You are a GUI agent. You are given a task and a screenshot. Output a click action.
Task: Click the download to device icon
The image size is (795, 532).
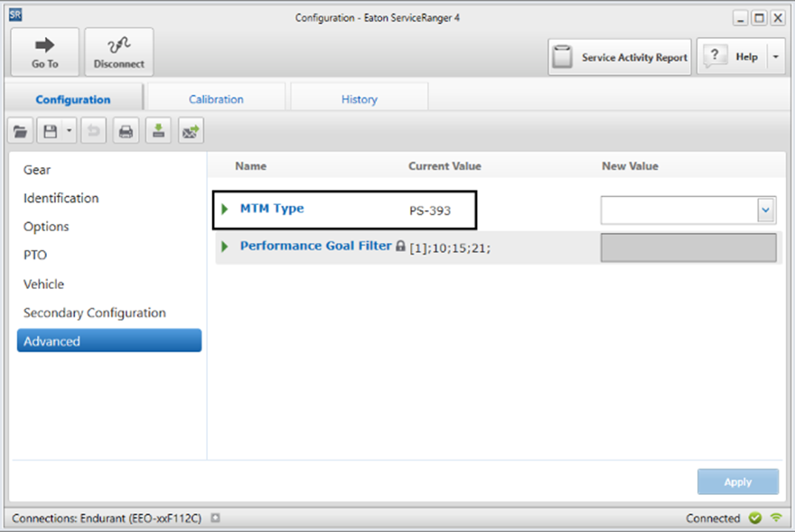tap(158, 132)
